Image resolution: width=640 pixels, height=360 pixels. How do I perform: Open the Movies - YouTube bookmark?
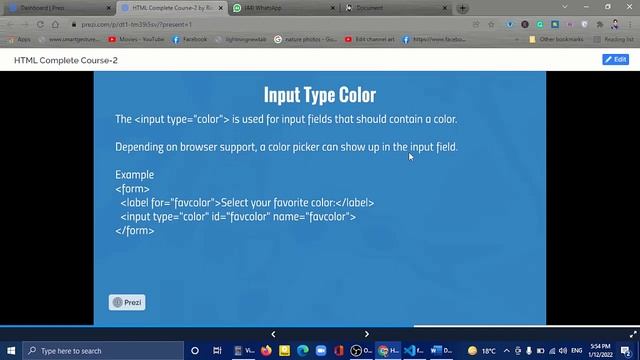coord(136,39)
